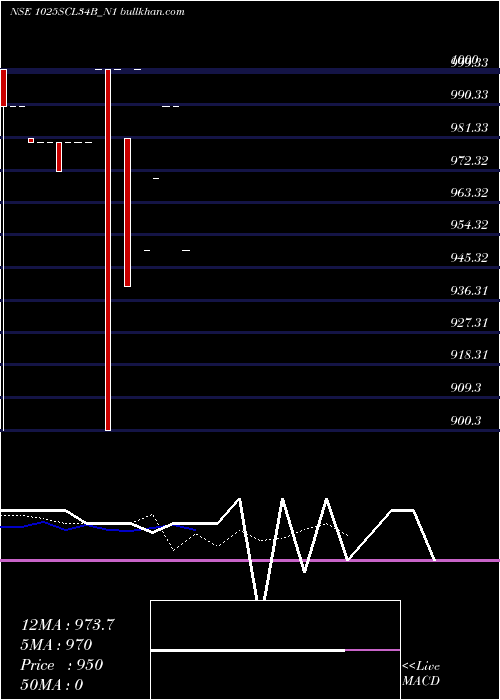Select the 936.31 price axis label
Viewport: 500px width, 700px height.
coord(469,291)
